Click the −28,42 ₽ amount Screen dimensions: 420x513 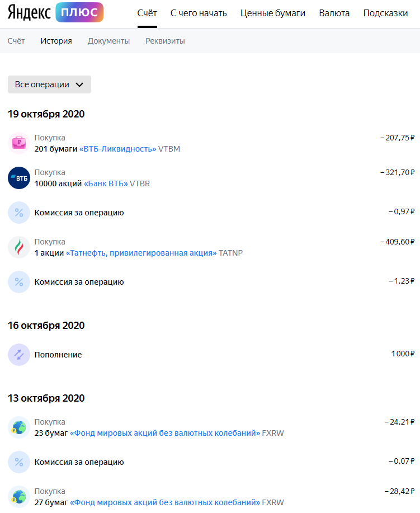coord(399,491)
